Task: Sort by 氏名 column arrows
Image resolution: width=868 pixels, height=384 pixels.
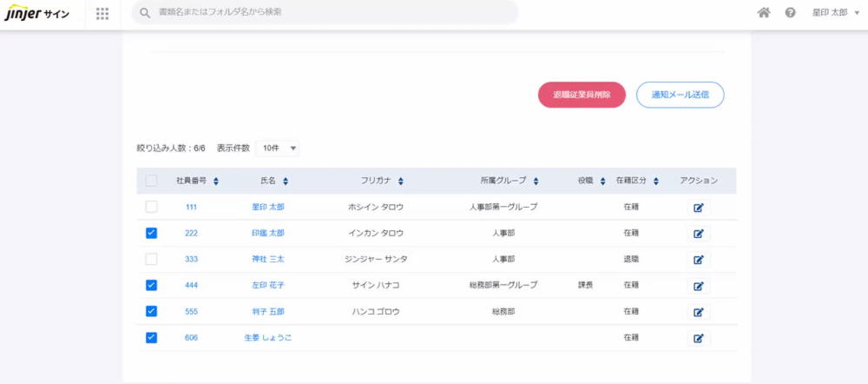Action: (x=286, y=181)
